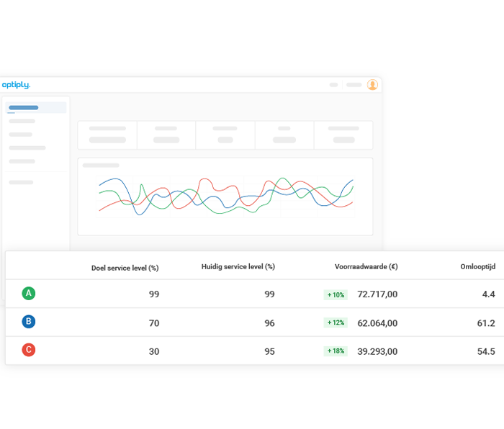Click the Doel service level (%) header
This screenshot has width=504, height=429.
click(125, 268)
